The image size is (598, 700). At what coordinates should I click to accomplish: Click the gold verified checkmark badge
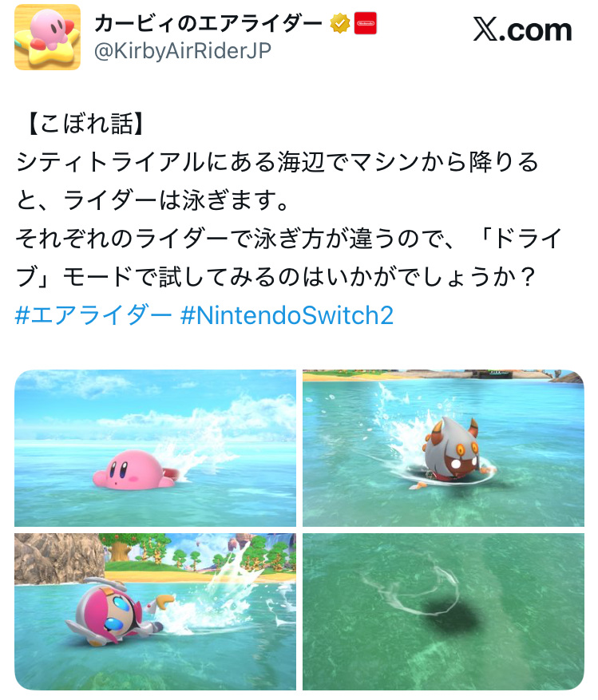(340, 24)
